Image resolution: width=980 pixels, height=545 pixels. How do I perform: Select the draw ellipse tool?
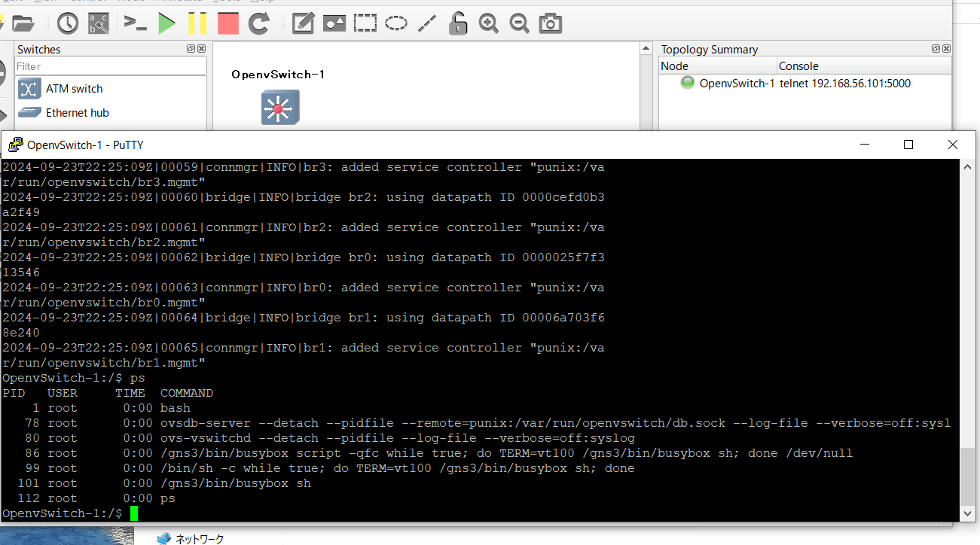click(396, 23)
